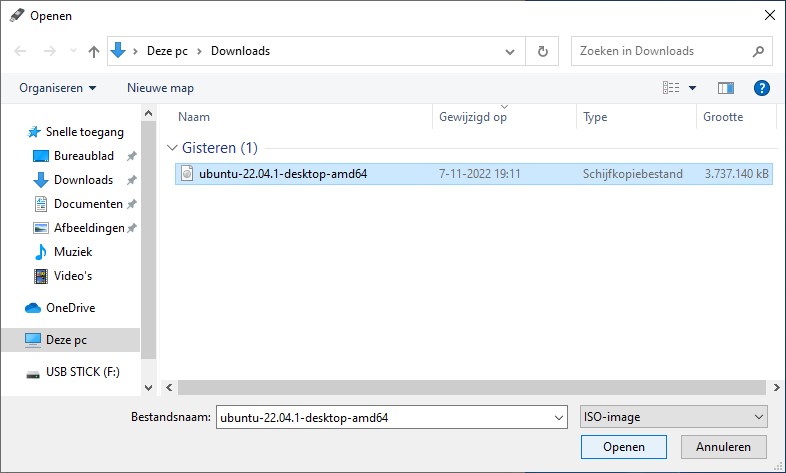Screen dimensions: 786x473
Task: Expand the address bar history dropdown
Action: tap(510, 51)
